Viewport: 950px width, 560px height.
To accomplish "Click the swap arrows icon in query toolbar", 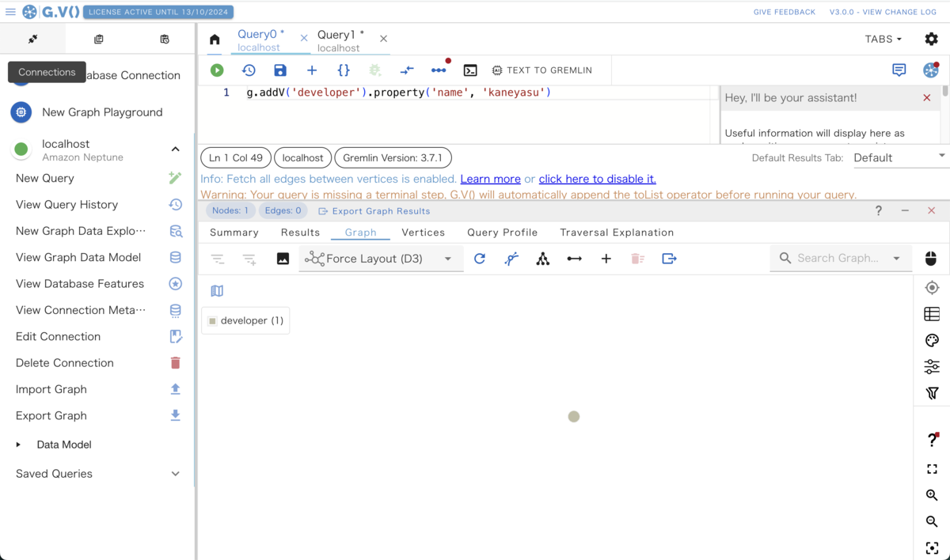I will (407, 70).
